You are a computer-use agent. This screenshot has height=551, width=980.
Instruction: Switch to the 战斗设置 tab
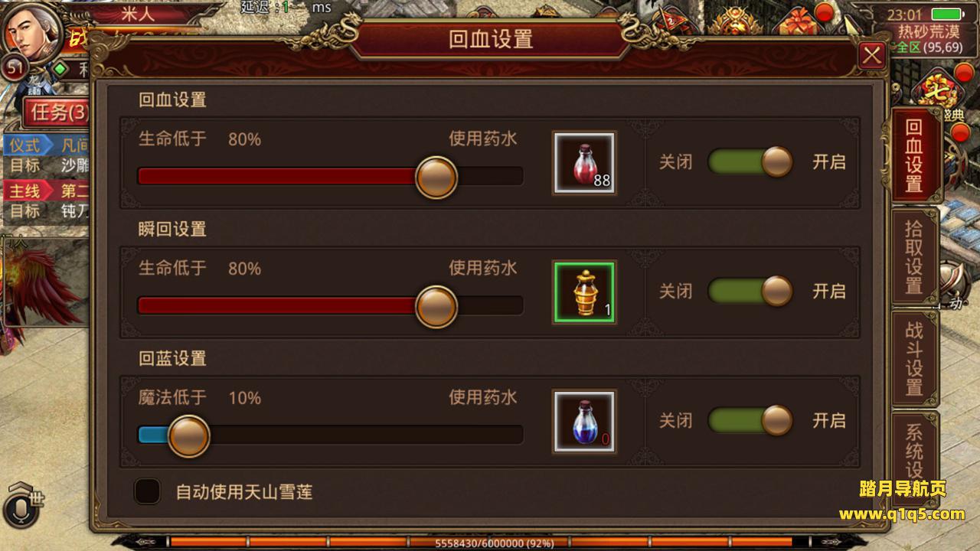coord(914,358)
